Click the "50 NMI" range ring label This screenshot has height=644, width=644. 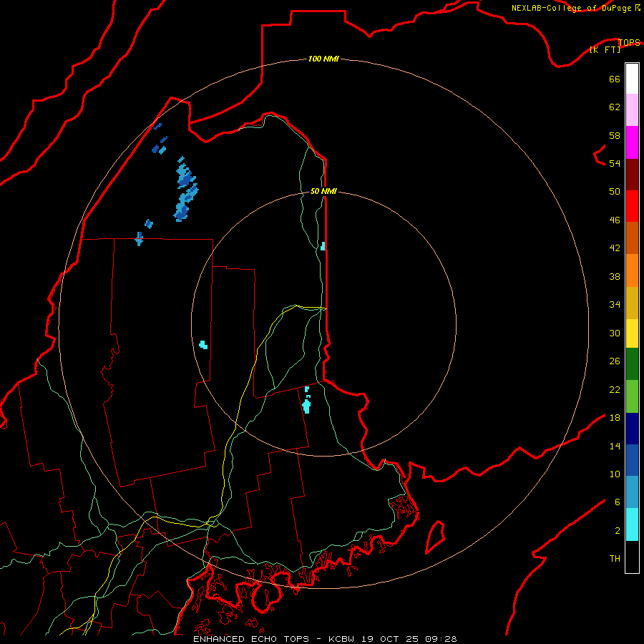[x=323, y=191]
